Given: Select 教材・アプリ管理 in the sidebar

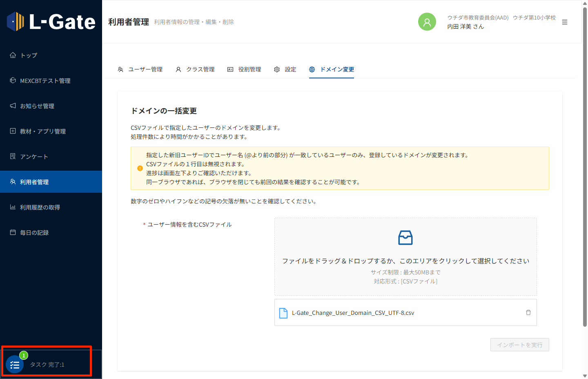Looking at the screenshot, I should pyautogui.click(x=42, y=132).
